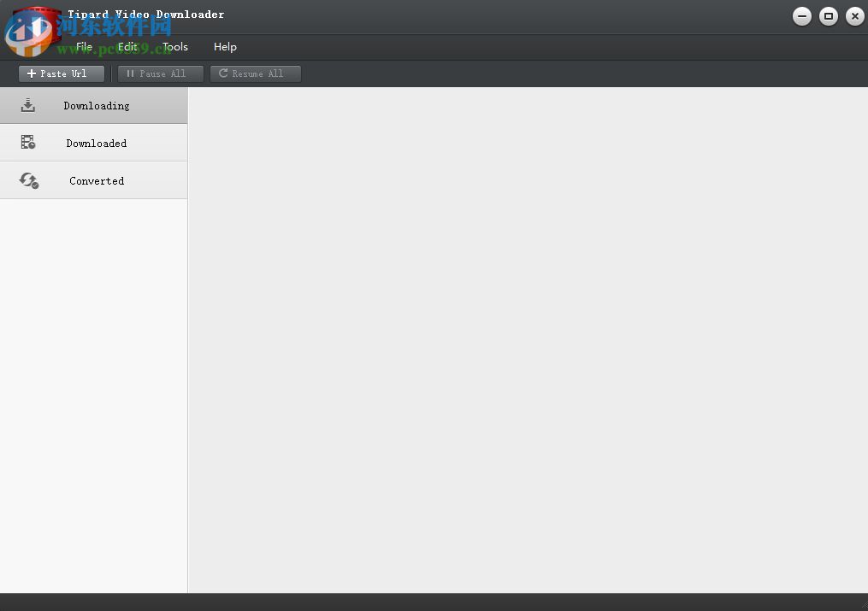Open the Tools menu
This screenshot has height=611, width=868.
point(174,47)
